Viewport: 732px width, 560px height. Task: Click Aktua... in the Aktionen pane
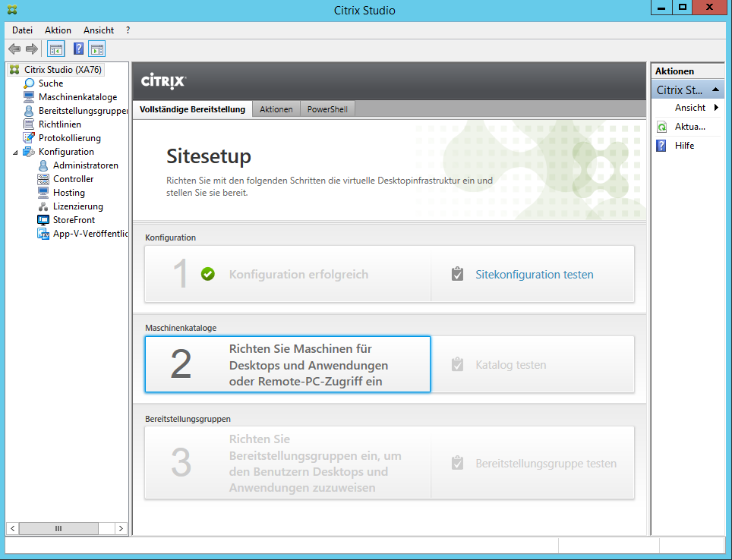coord(690,127)
